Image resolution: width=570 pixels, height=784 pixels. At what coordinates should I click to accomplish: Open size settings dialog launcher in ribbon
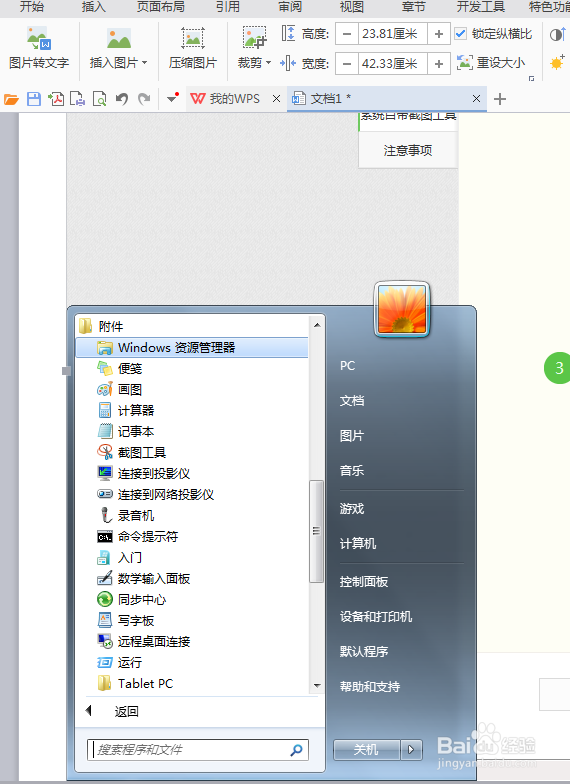pos(532,78)
